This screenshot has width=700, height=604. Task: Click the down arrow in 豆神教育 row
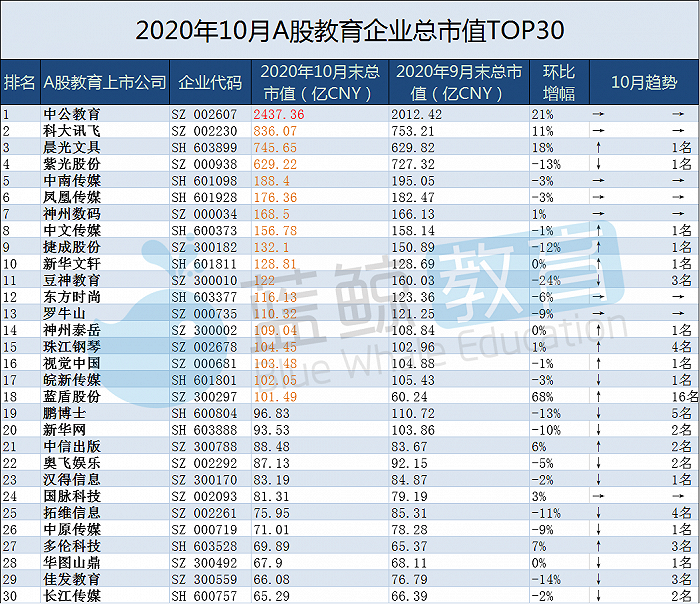(x=599, y=280)
